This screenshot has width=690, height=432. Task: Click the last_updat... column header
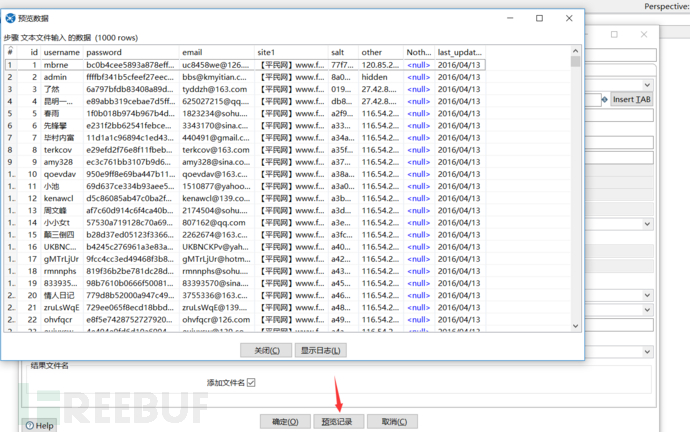click(460, 52)
